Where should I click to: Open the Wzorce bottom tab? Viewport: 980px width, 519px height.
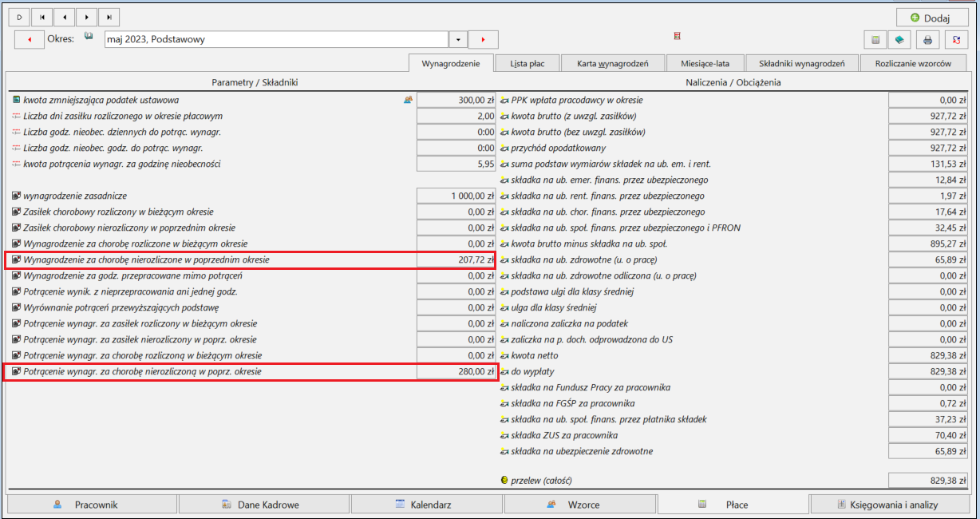coord(579,505)
